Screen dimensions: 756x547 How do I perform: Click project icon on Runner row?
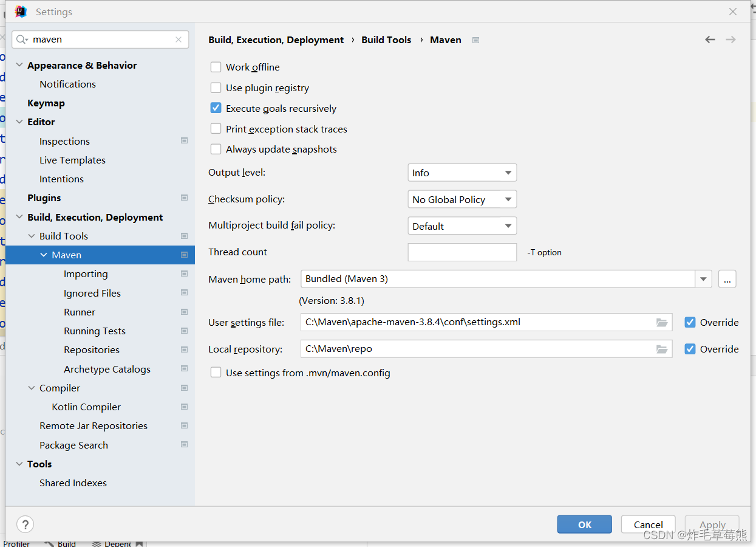pyautogui.click(x=184, y=312)
